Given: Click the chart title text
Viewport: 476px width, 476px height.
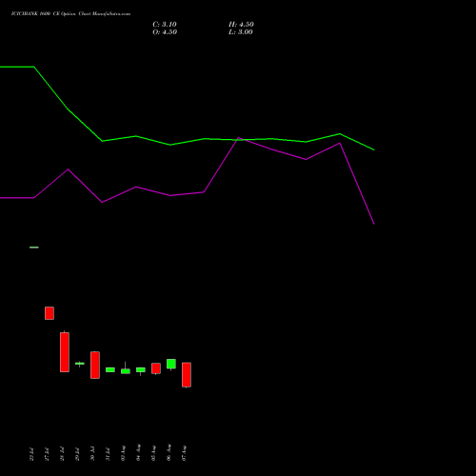Looking at the screenshot, I should pyautogui.click(x=70, y=14).
